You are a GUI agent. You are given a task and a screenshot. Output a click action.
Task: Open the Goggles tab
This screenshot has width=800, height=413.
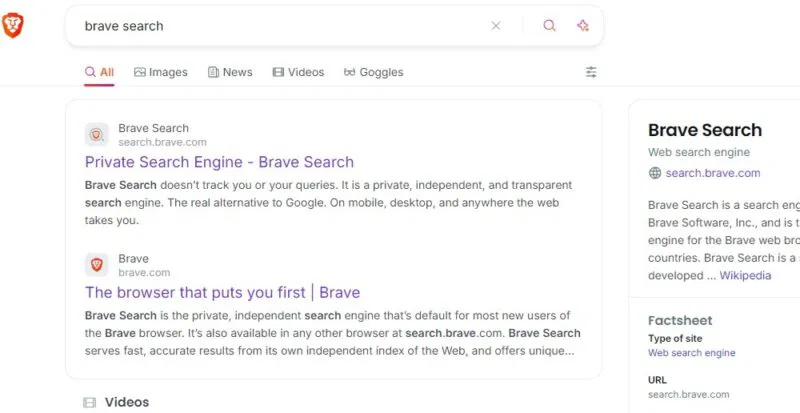[373, 72]
